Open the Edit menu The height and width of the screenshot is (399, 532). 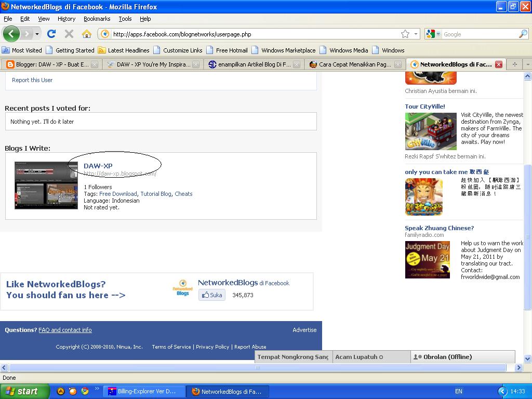click(25, 19)
